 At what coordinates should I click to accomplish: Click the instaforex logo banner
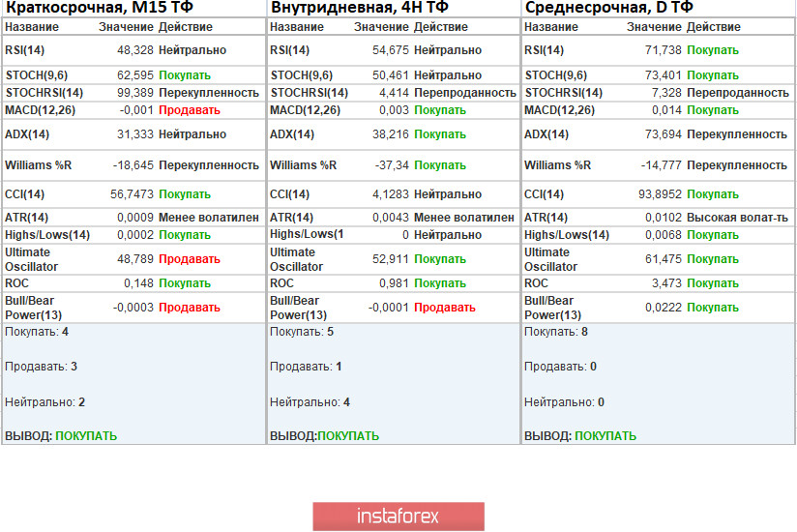398,517
